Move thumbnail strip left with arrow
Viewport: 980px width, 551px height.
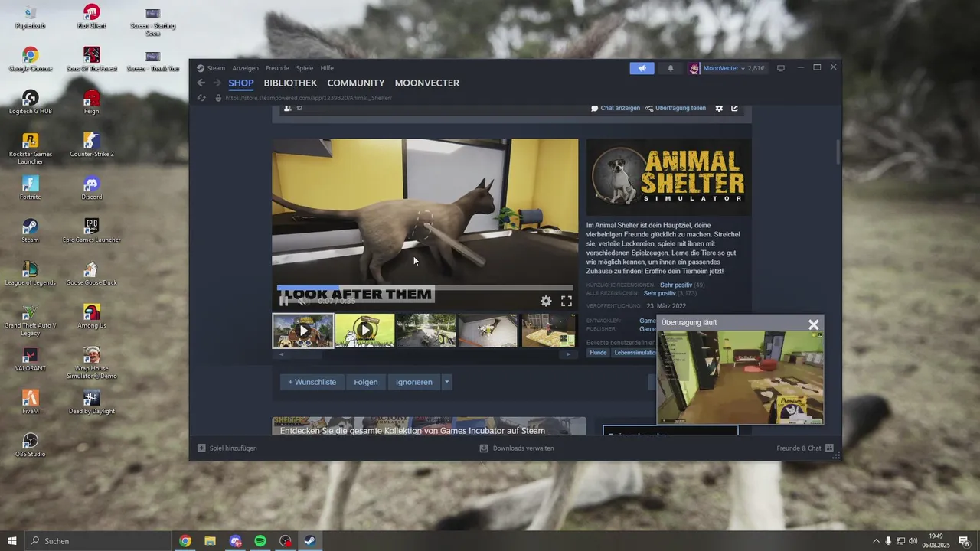280,354
